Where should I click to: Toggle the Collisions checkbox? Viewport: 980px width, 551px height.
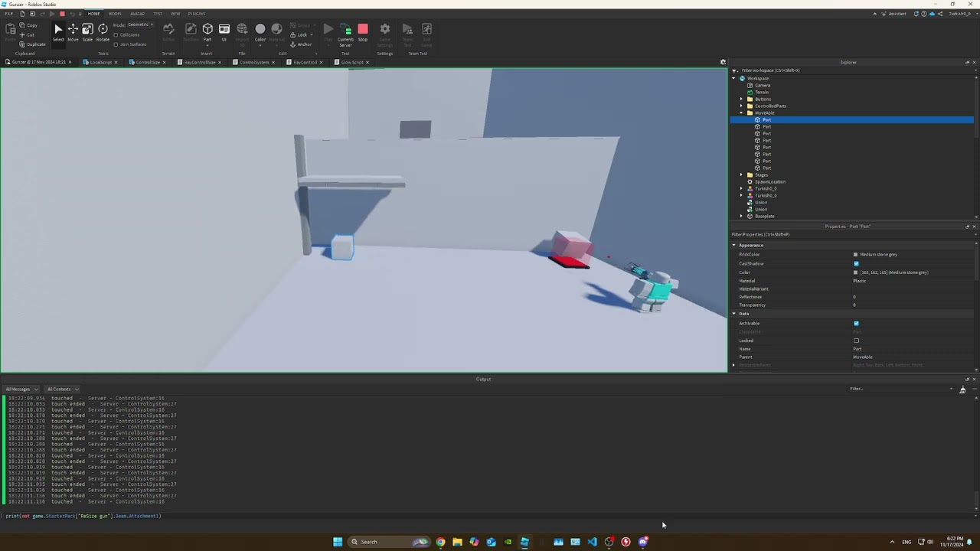pyautogui.click(x=116, y=34)
